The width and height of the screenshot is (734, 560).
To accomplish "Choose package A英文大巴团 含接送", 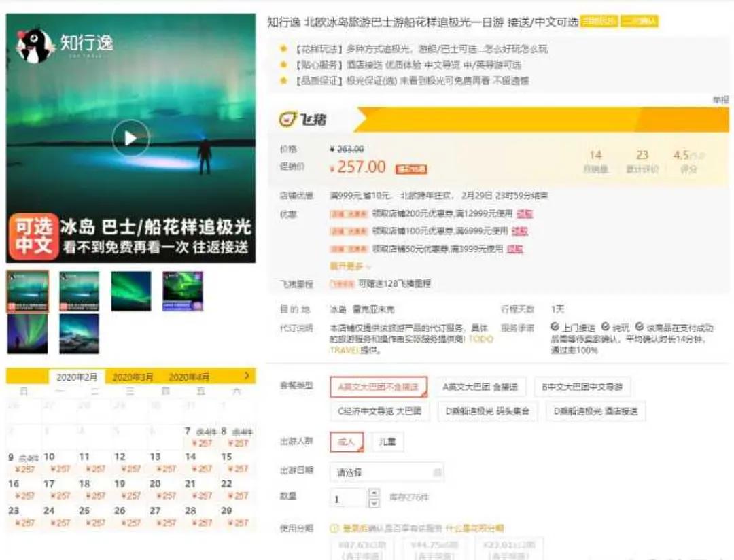I will pyautogui.click(x=480, y=387).
